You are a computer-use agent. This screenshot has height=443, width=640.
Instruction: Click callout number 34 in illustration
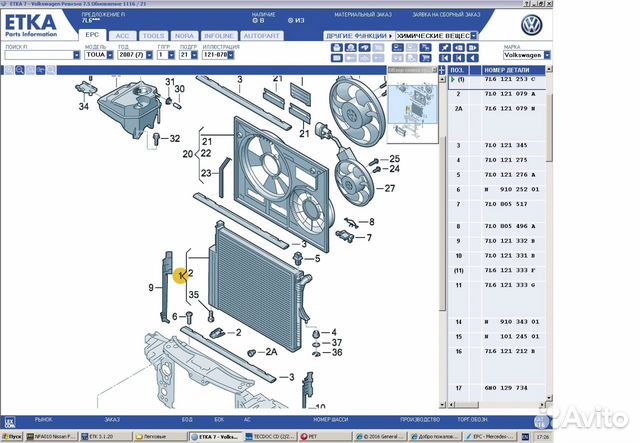coord(84,107)
